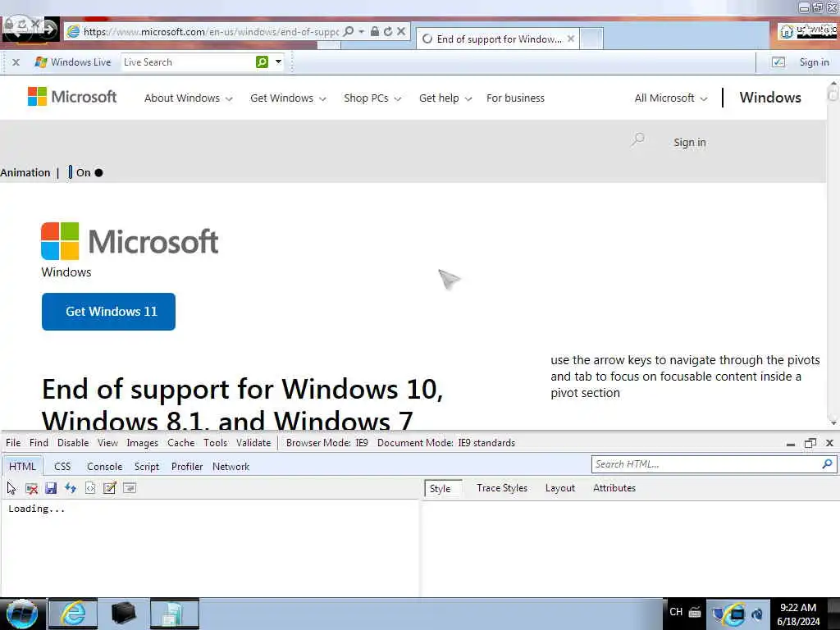Image resolution: width=840 pixels, height=630 pixels.
Task: Open the Live Search options dropdown arrow
Action: (279, 62)
